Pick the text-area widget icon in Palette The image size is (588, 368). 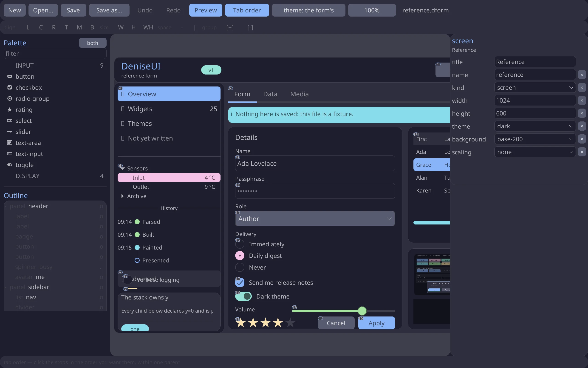coord(9,143)
